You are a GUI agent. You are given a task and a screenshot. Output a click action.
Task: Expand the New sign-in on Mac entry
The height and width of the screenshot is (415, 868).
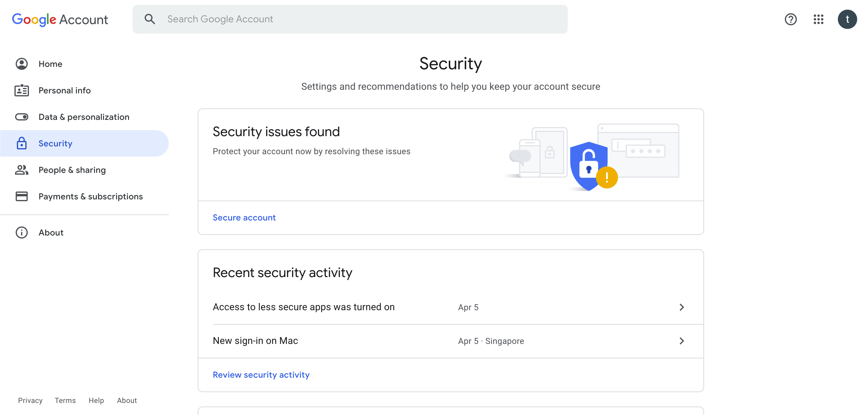pos(682,340)
